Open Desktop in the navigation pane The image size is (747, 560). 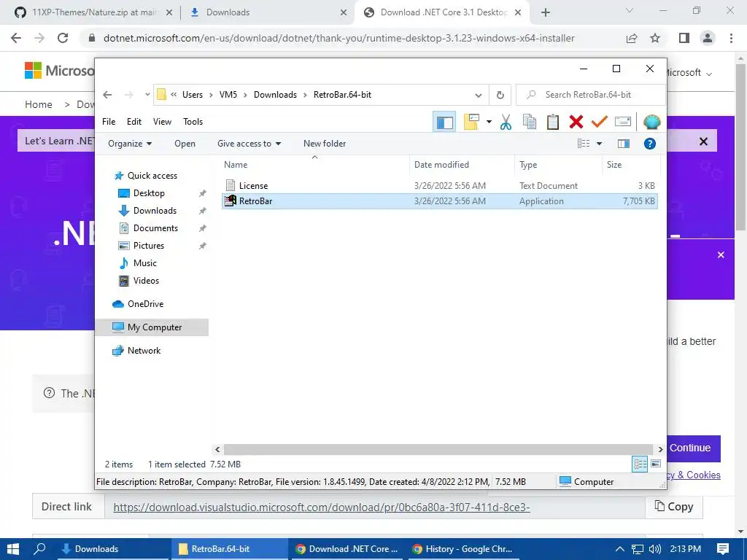click(x=149, y=192)
